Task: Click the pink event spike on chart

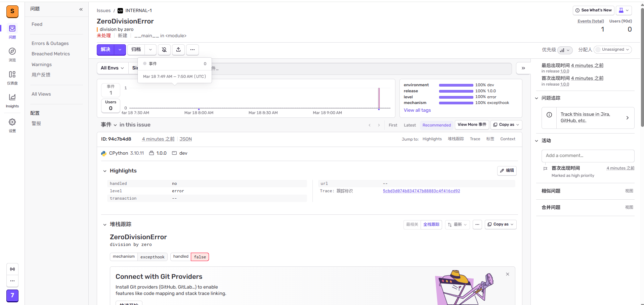Action: pos(379,98)
